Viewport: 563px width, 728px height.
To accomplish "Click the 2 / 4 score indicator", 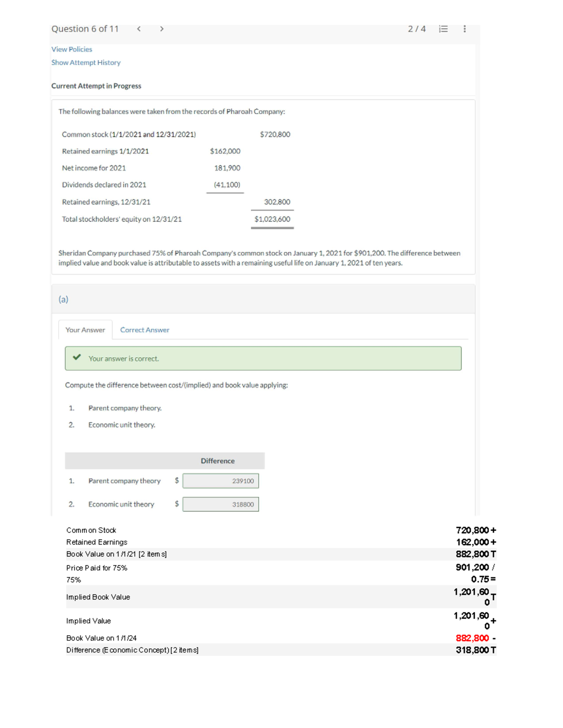I will pos(417,29).
